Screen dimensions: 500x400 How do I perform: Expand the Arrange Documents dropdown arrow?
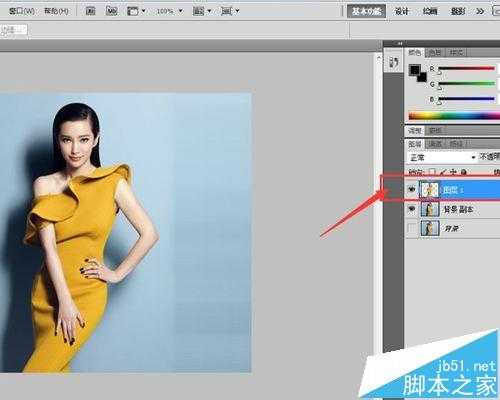coord(209,11)
